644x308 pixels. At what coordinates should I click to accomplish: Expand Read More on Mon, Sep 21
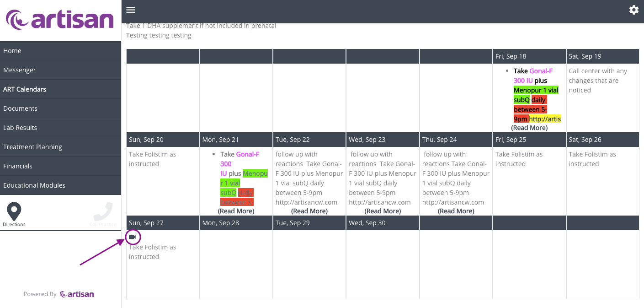click(x=236, y=211)
